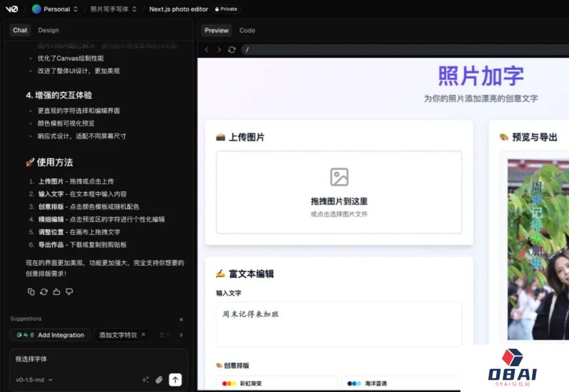Click the 照片加字 page heading
This screenshot has width=569, height=392.
tap(481, 76)
